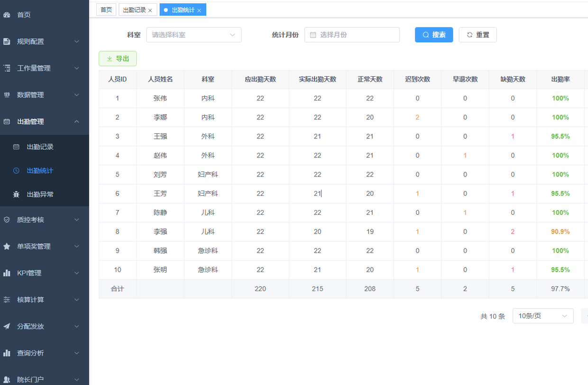Select the 出勤记录 calendar icon
Screen dimensions: 588x385
[17, 147]
